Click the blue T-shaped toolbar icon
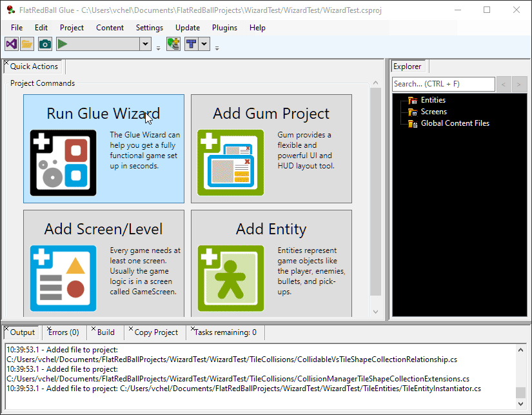 (192, 44)
